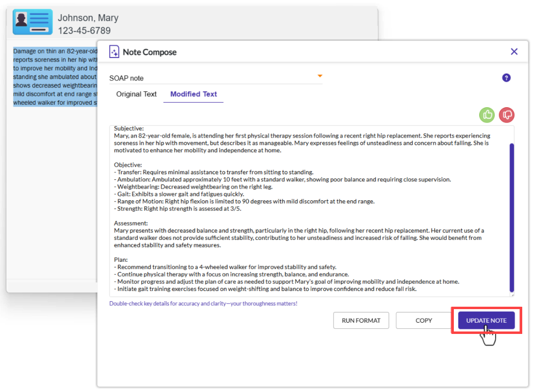Click the 'Assessment:' heading in the note

pos(131,223)
